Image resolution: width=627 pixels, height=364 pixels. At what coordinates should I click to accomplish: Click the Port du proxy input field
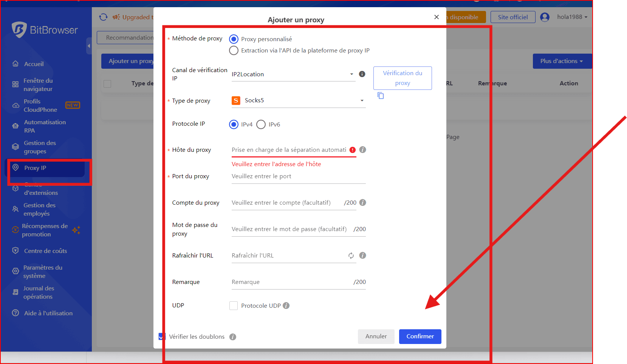(x=298, y=176)
